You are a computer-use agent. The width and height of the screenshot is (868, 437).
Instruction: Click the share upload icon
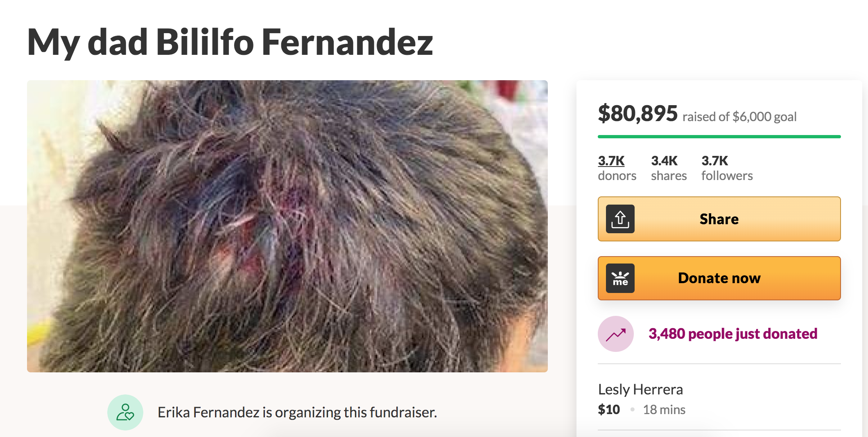click(x=620, y=219)
